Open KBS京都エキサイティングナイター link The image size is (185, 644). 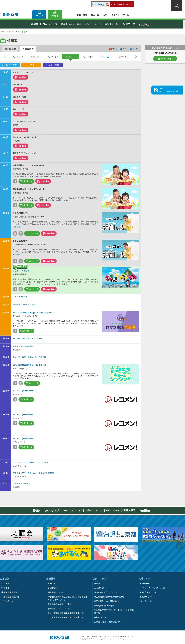(27, 339)
